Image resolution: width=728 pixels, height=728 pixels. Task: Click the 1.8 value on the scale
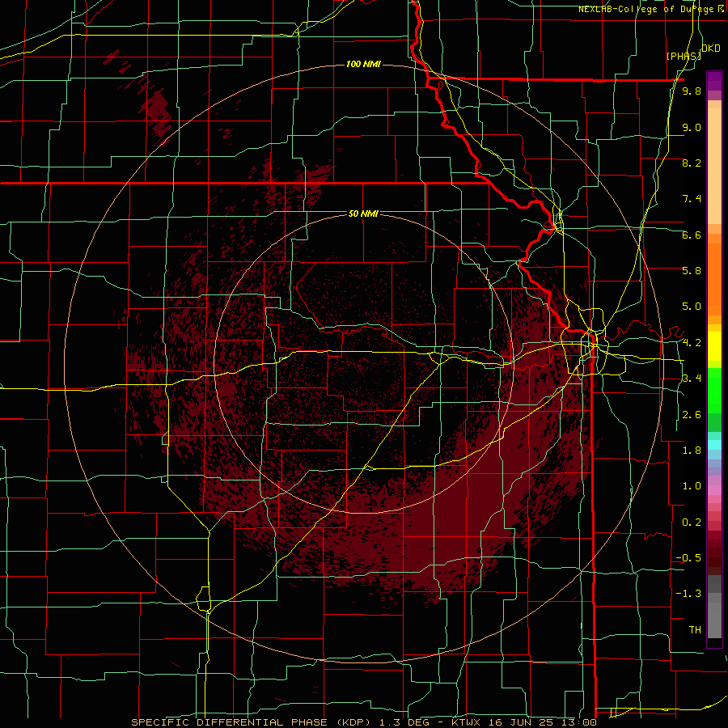point(692,451)
